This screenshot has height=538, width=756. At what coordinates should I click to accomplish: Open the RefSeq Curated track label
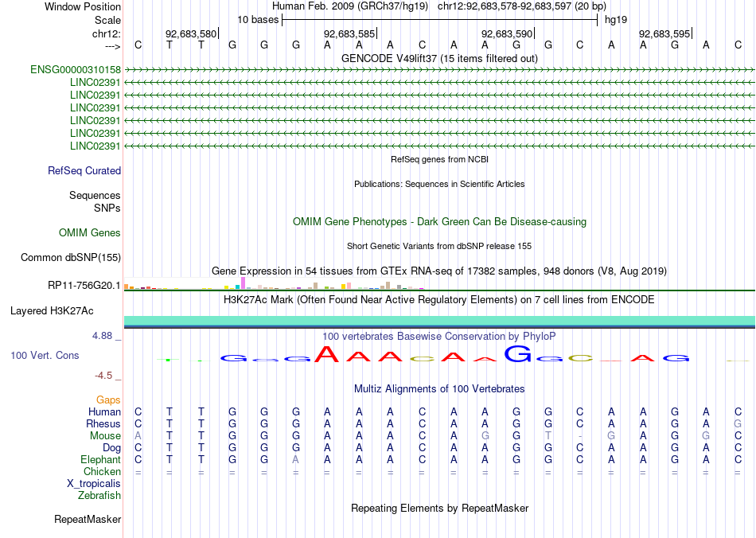point(84,170)
